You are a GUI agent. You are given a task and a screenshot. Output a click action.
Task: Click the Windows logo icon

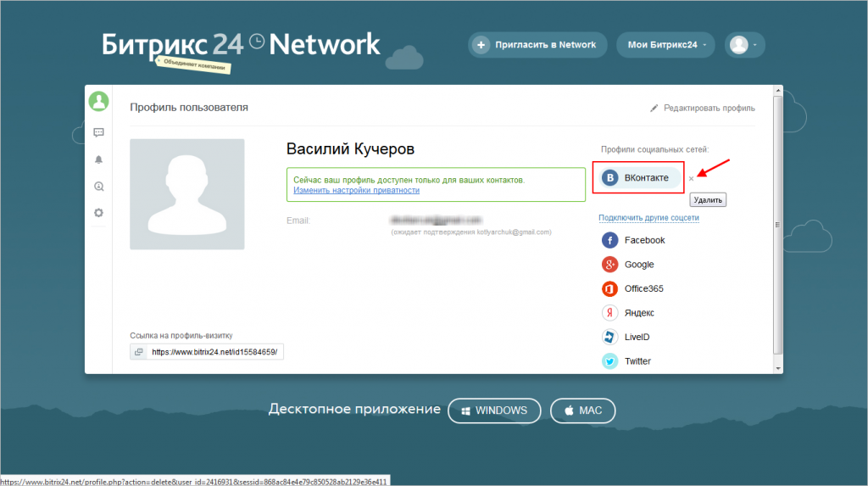466,411
